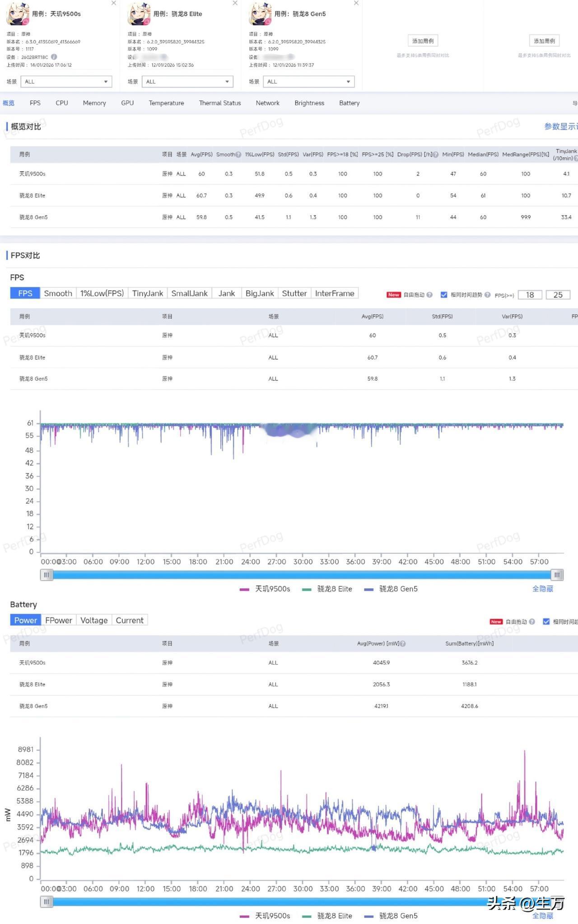
Task: Click the Avg(Power) value 2056.3
Action: click(x=382, y=685)
